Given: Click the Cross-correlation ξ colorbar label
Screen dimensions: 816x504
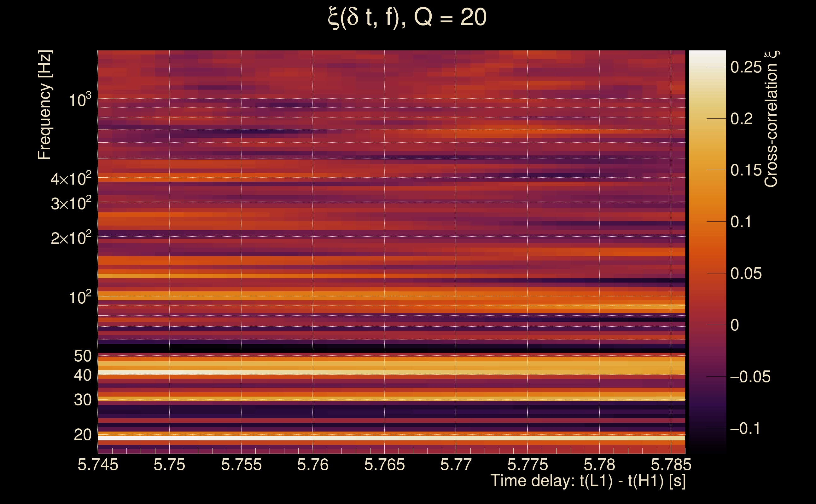Looking at the screenshot, I should (x=771, y=119).
